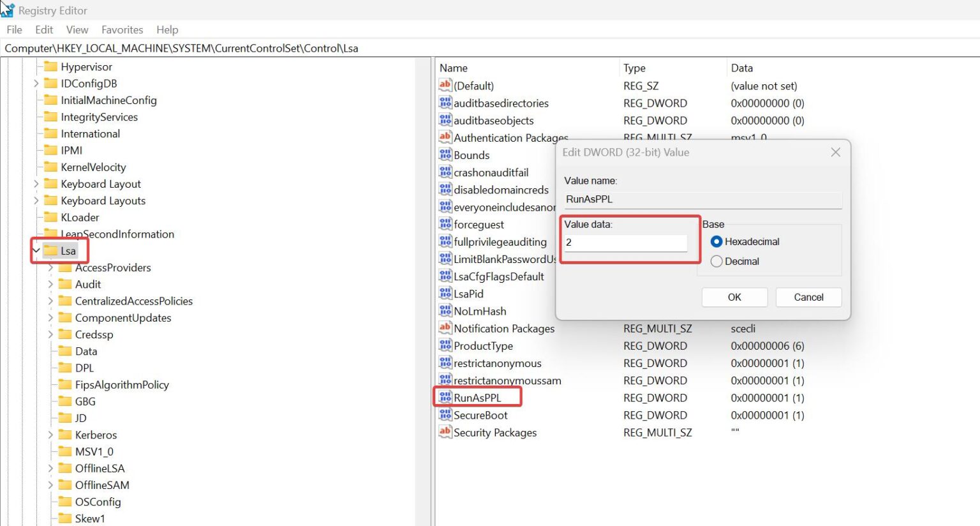The image size is (980, 526).
Task: Expand the Keyboard Layout node
Action: pyautogui.click(x=36, y=184)
